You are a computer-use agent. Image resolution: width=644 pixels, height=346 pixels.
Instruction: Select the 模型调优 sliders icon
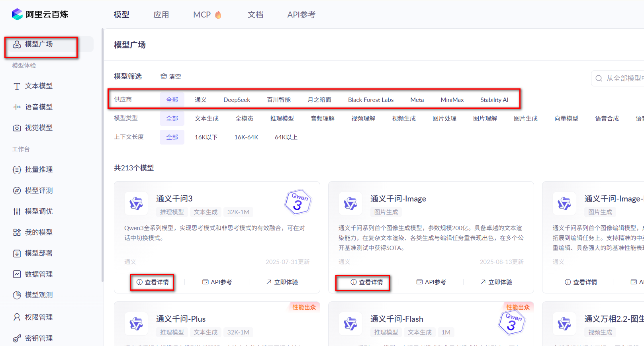click(17, 211)
